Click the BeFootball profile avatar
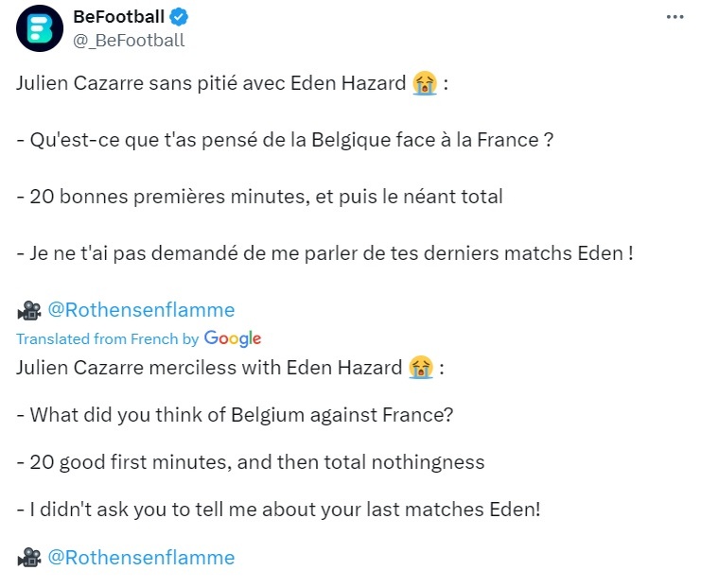The width and height of the screenshot is (701, 588). coord(39,29)
